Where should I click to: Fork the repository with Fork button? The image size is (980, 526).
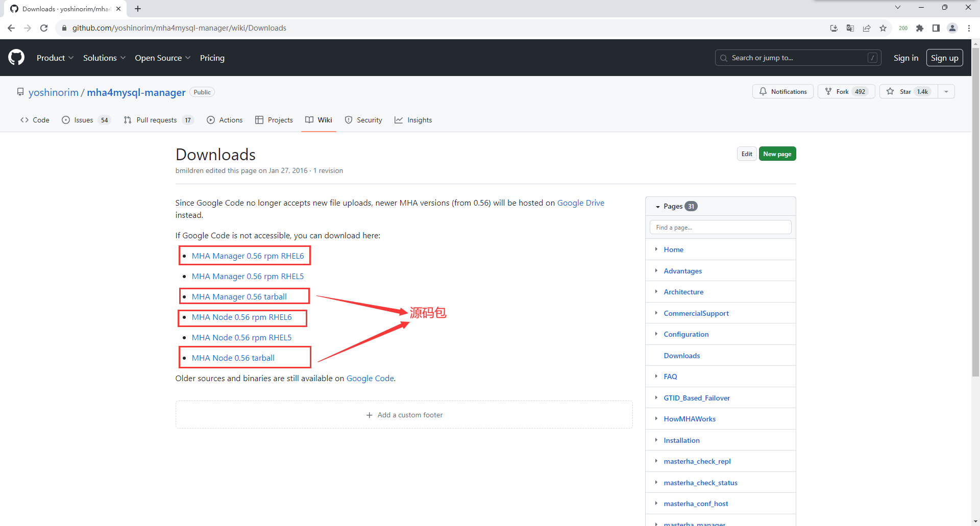tap(846, 91)
